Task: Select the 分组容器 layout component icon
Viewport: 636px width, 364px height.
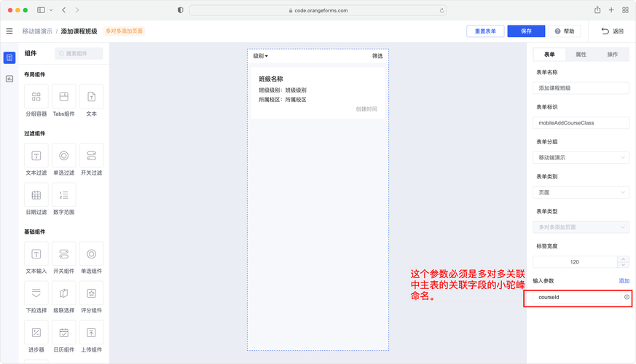Action: click(36, 97)
